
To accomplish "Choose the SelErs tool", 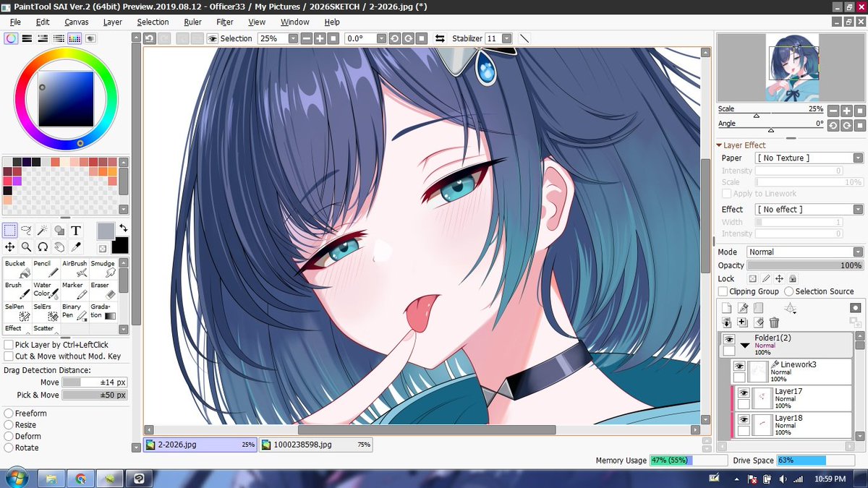I will click(x=46, y=311).
